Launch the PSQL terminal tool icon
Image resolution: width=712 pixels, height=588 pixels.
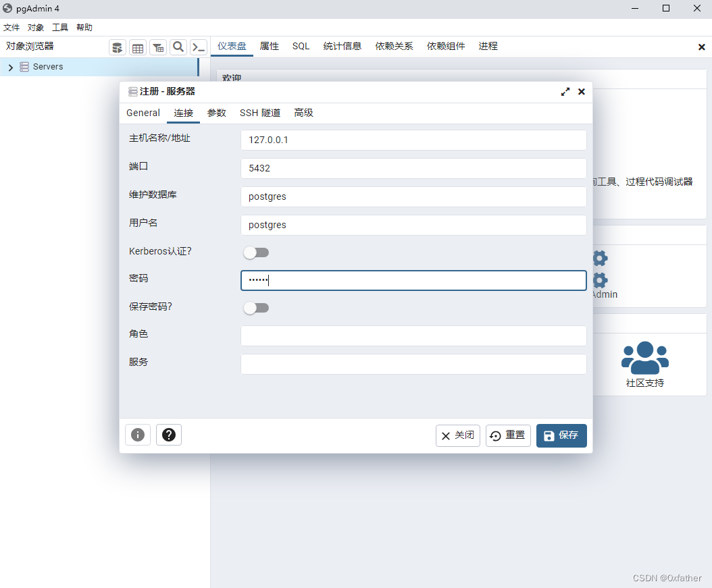[198, 47]
